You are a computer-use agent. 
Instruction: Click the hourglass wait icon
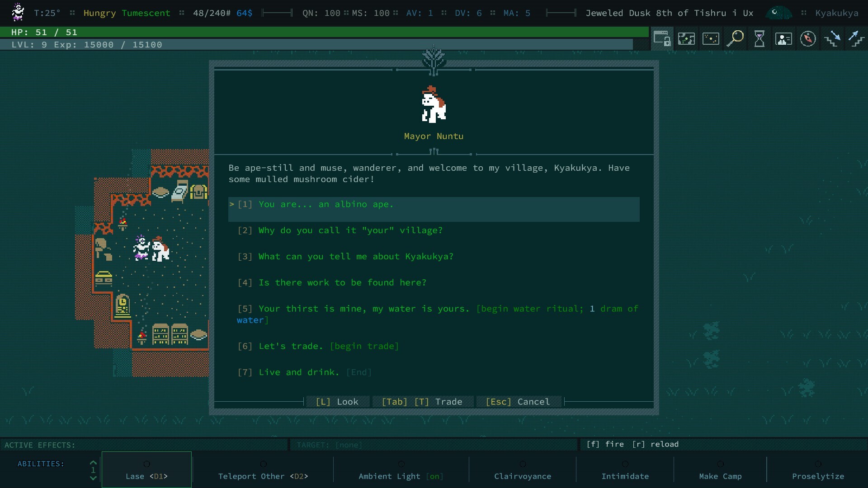click(759, 39)
